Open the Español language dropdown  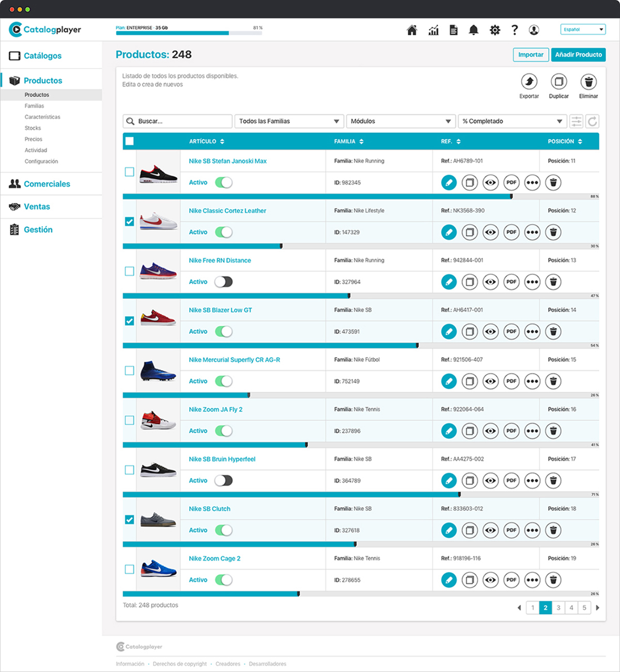click(x=583, y=29)
